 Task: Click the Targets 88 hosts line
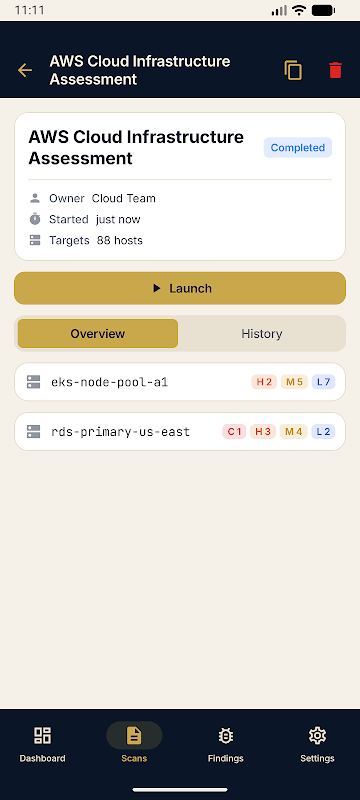86,240
